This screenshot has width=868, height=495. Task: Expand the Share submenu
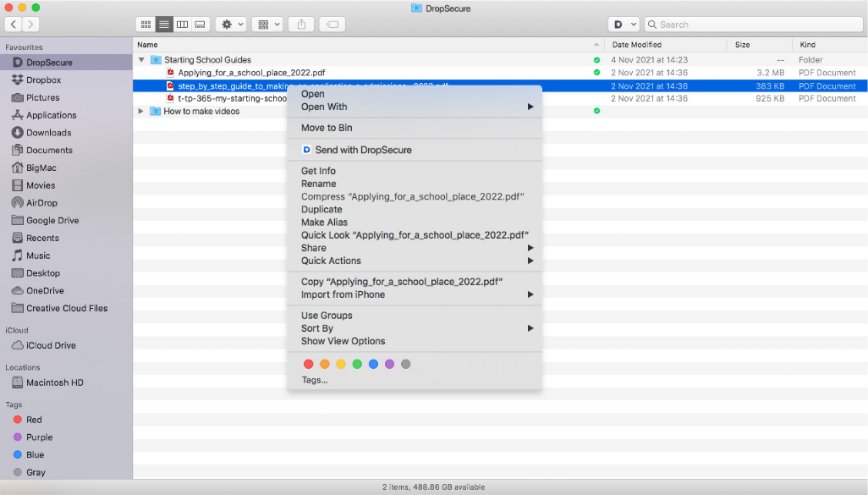click(x=414, y=248)
